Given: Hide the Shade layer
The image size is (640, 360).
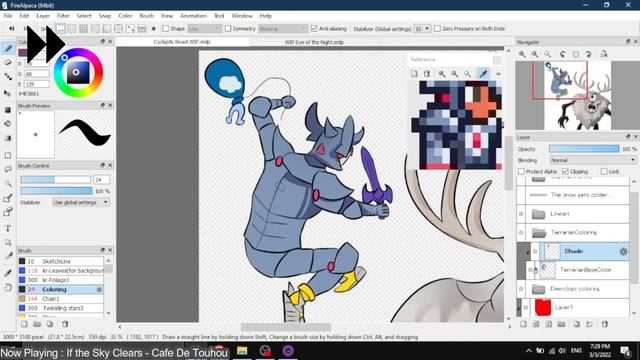Looking at the screenshot, I should 535,251.
